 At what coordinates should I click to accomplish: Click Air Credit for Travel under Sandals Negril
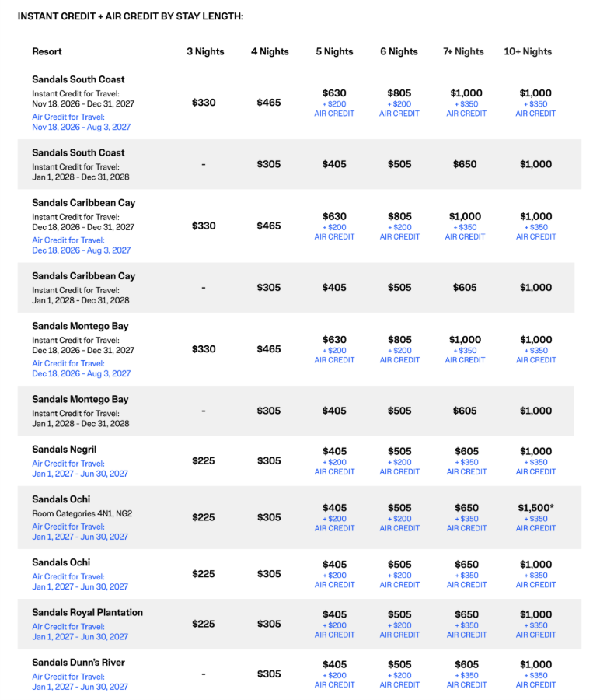coord(68,464)
